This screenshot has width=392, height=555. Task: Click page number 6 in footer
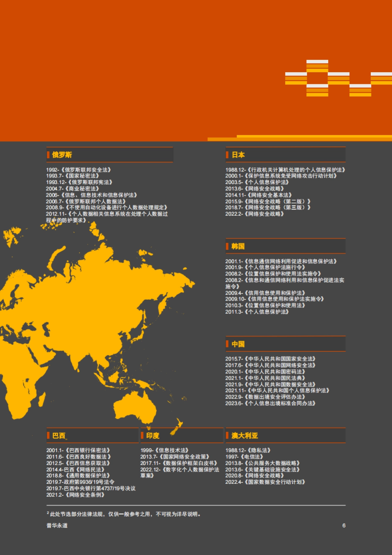pyautogui.click(x=344, y=526)
